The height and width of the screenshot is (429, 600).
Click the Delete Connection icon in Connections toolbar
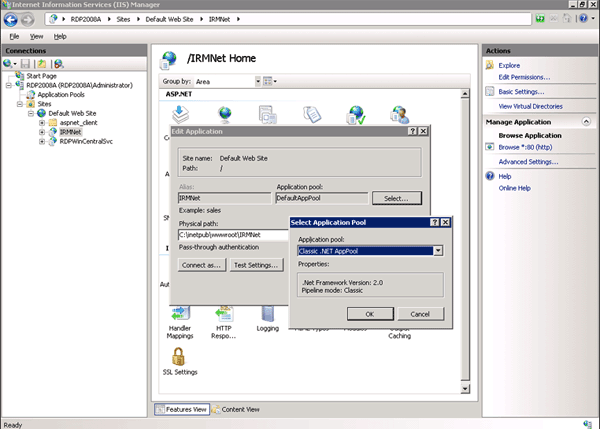click(59, 64)
